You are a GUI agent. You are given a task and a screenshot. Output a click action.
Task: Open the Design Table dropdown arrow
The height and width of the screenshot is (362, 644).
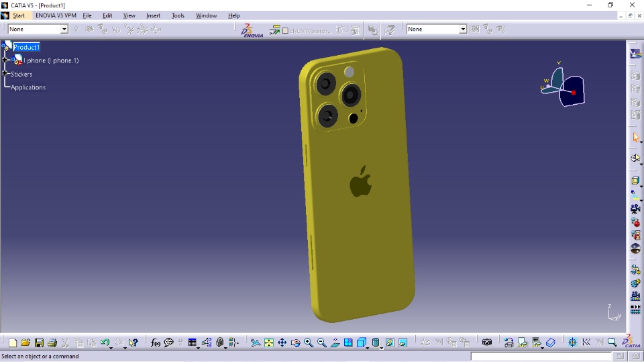click(x=198, y=348)
